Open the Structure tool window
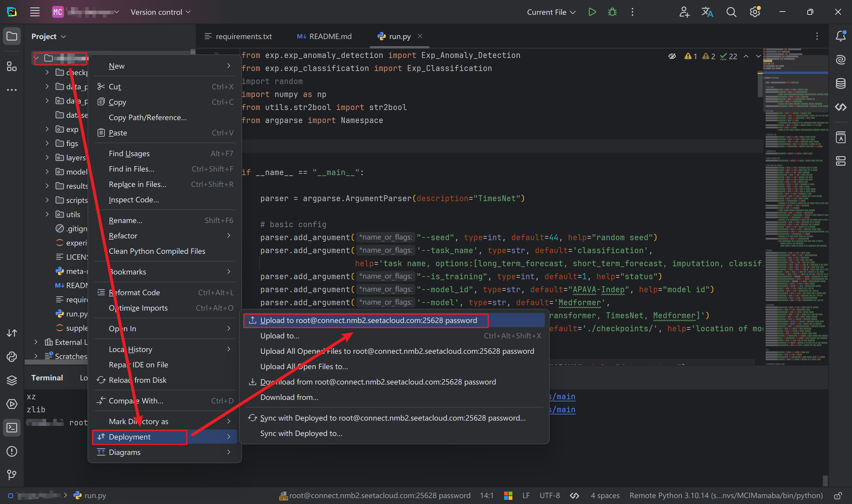The image size is (852, 504). coord(12,67)
